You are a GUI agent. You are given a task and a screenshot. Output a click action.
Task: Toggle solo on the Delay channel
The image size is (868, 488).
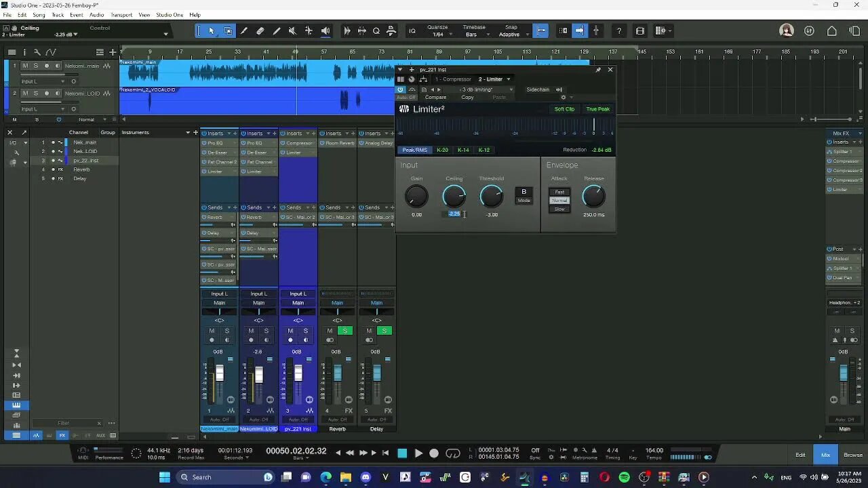click(x=384, y=331)
